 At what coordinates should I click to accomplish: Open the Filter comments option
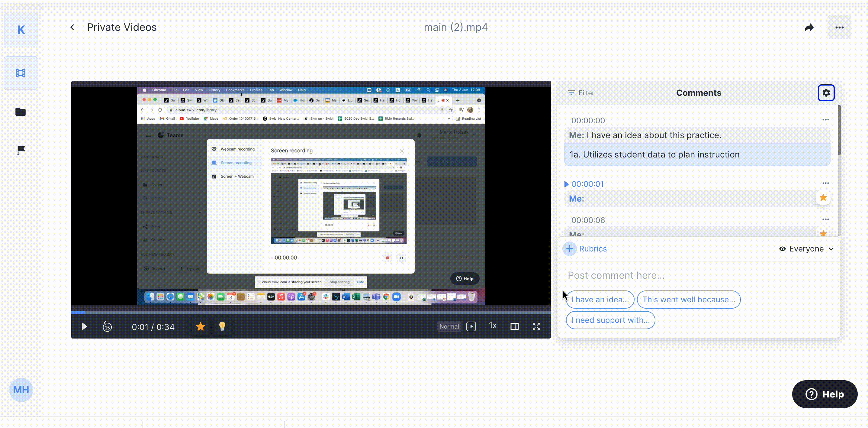click(x=581, y=93)
